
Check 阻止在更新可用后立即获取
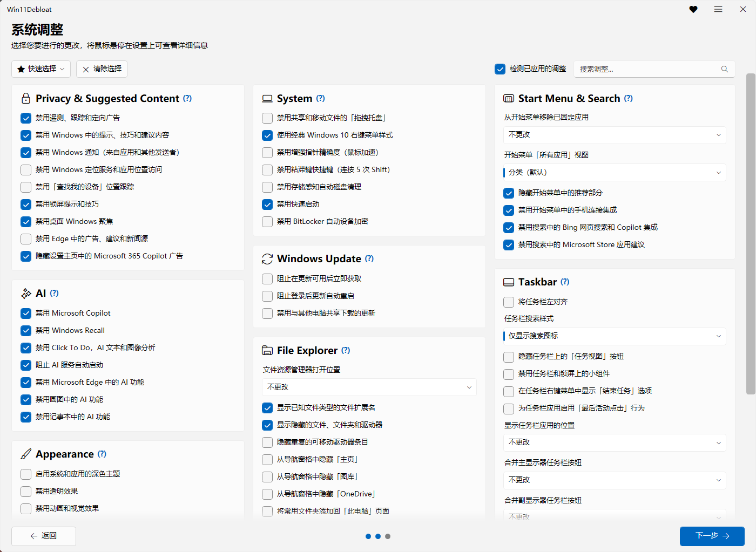(x=267, y=279)
